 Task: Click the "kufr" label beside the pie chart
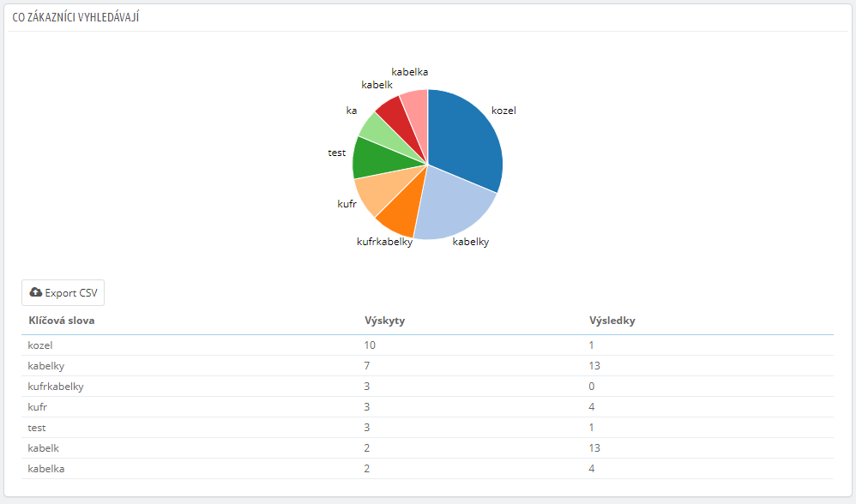click(x=347, y=204)
